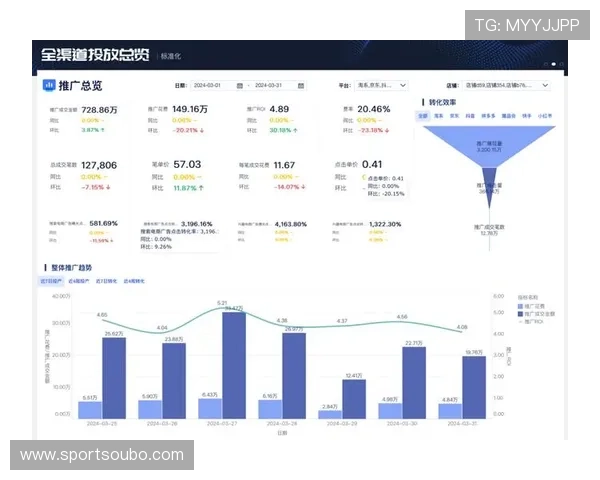Screen dimensions: 600x480
Task: Click the dark bar labeled 25.62万
Action: 114,378
